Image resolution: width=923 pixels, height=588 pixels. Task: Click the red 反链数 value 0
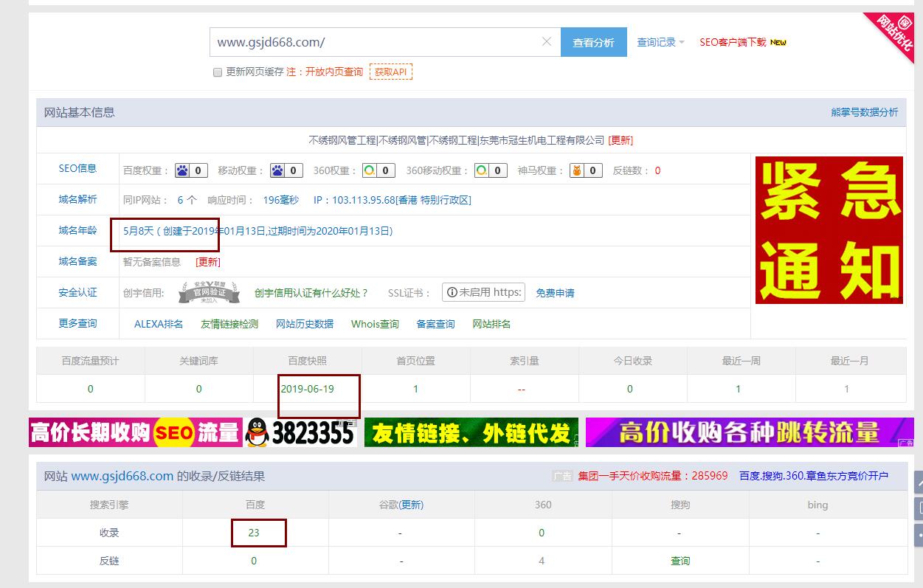click(657, 170)
